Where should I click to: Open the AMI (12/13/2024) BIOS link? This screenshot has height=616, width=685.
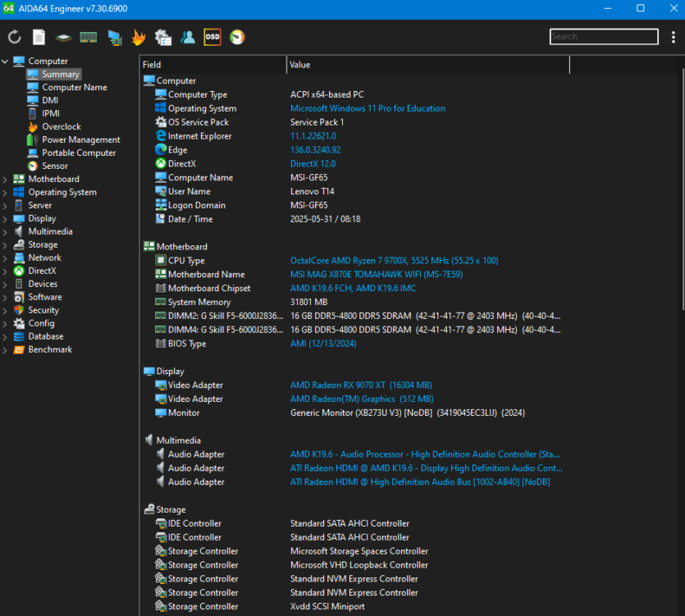tap(323, 344)
